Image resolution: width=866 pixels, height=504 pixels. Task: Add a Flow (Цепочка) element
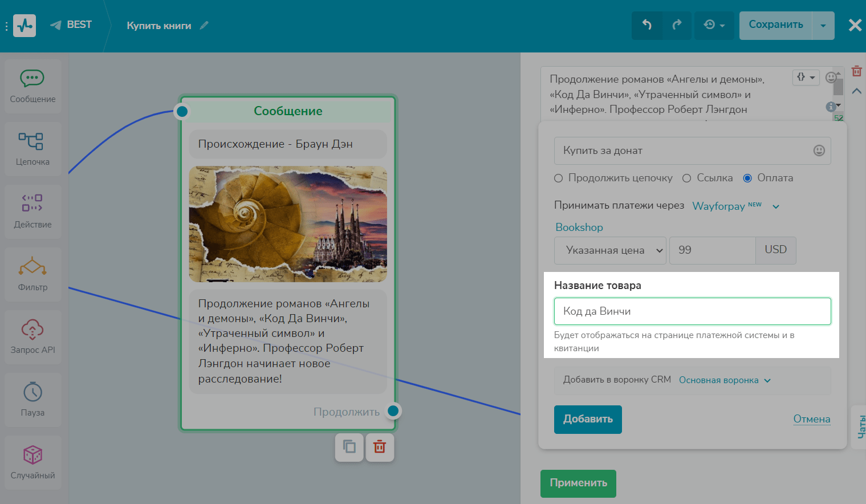(x=32, y=149)
